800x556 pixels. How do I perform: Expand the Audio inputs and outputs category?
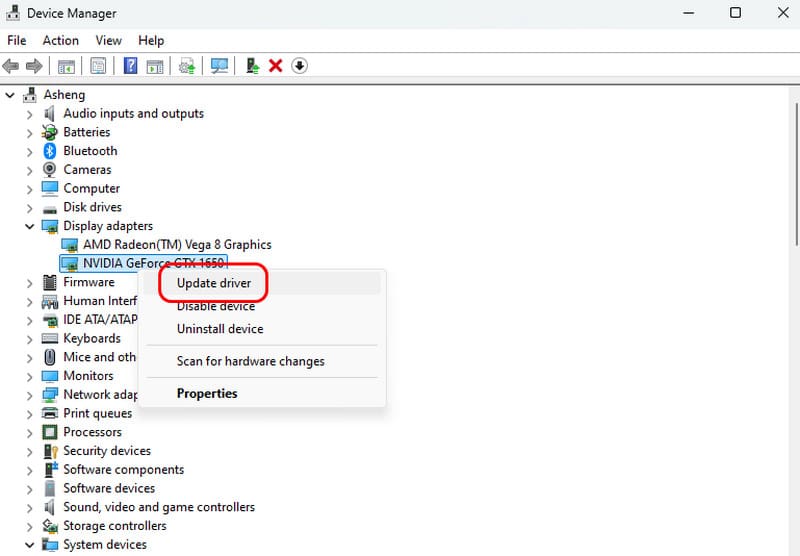[x=30, y=114]
